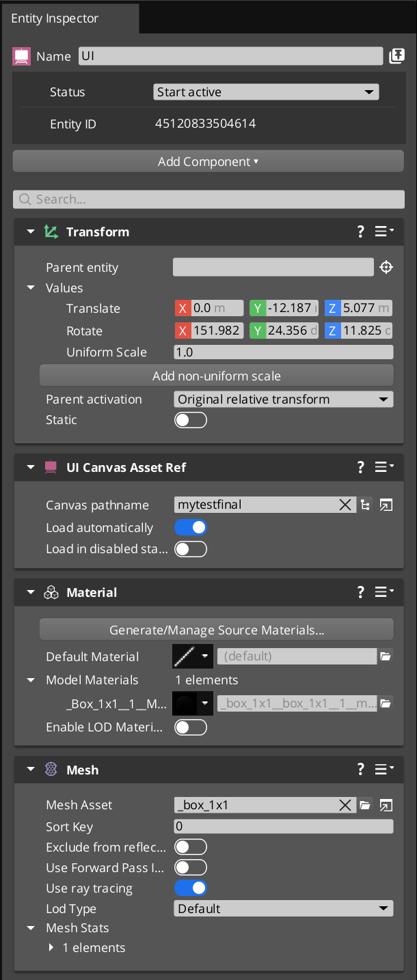
Task: Browse for Mesh Asset file
Action: click(x=365, y=805)
